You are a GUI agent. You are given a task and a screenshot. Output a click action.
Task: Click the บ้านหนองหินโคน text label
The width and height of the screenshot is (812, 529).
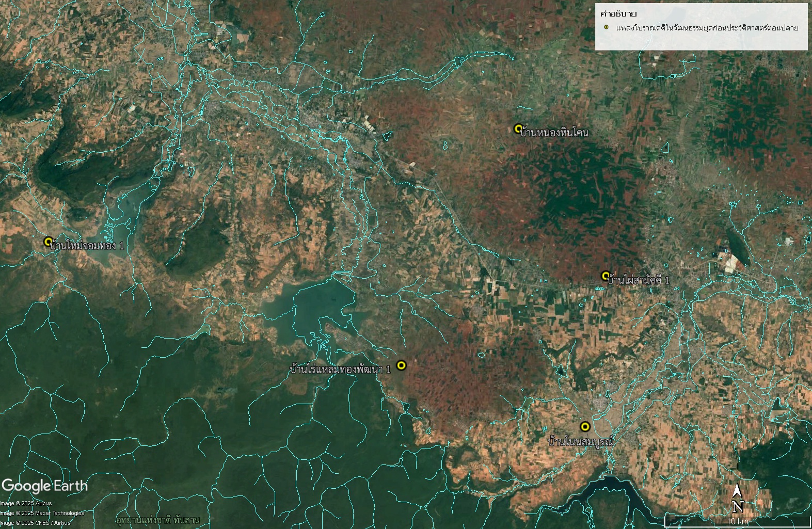(x=554, y=133)
